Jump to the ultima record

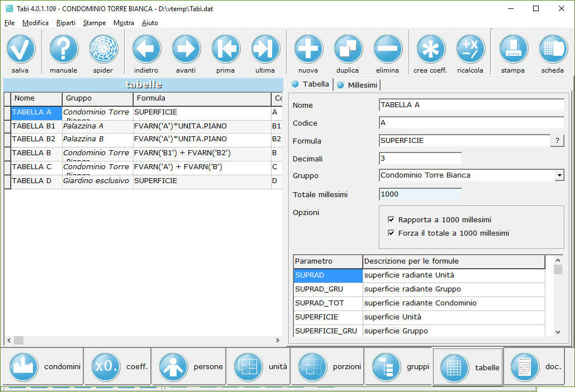(x=265, y=49)
